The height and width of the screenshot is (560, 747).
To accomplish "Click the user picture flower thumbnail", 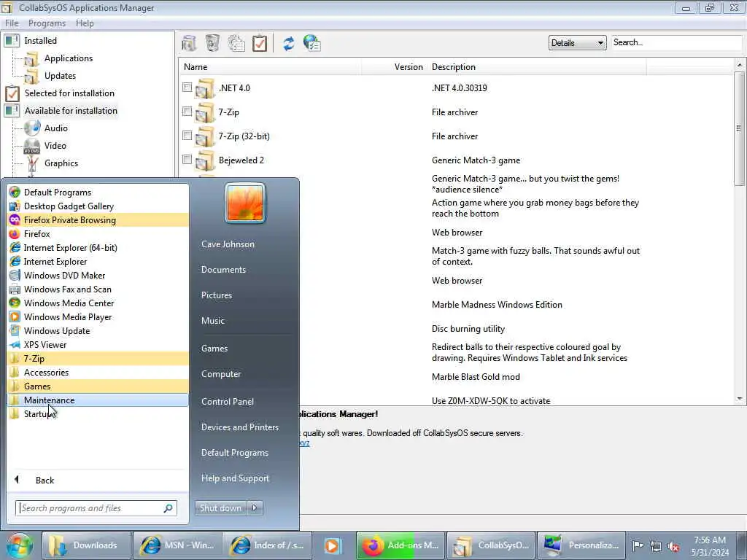I will (245, 203).
